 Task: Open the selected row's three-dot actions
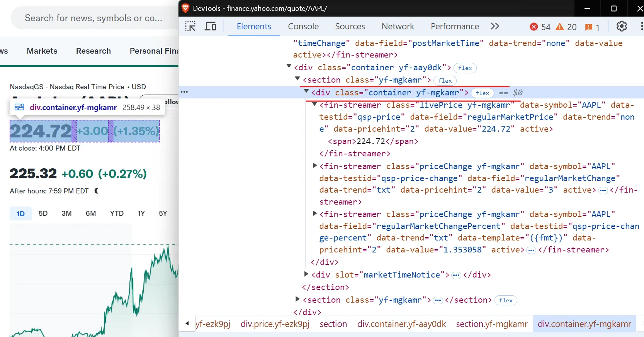click(184, 92)
